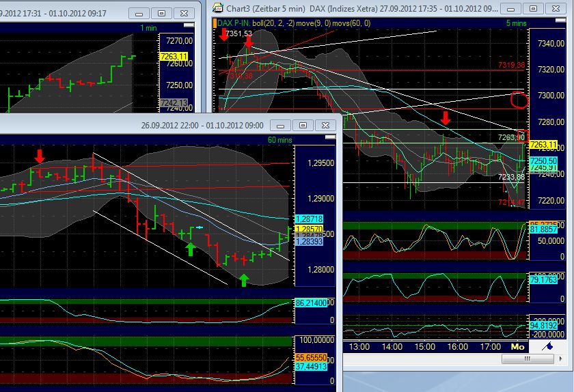Click red level label 7319,38 near the price scale
Screen dimensions: 574x392
511,65
